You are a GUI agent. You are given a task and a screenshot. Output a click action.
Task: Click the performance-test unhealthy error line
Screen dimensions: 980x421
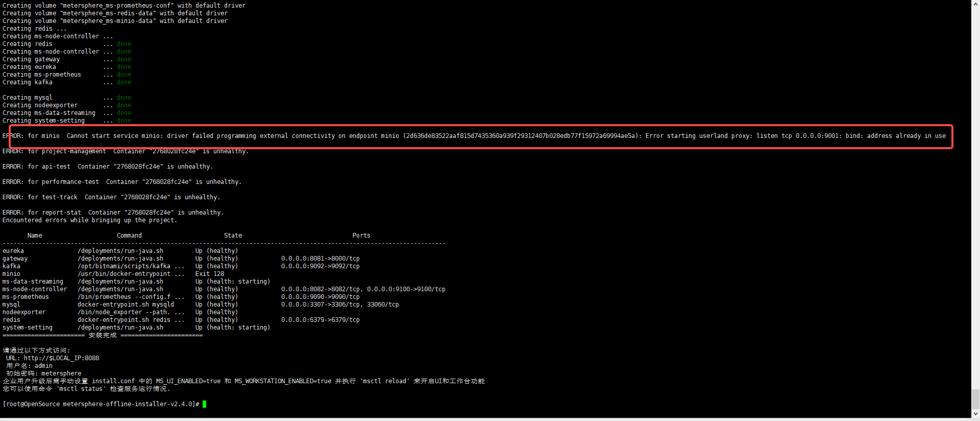(122, 182)
